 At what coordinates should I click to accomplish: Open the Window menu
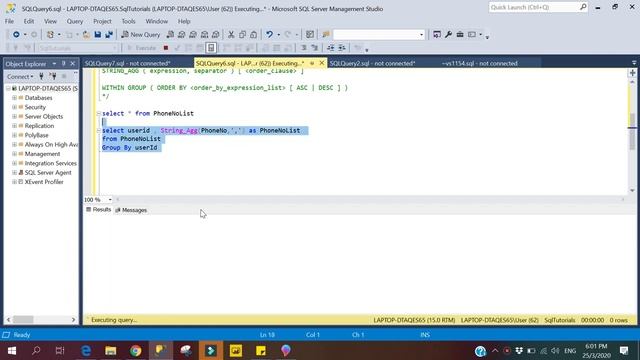157,21
